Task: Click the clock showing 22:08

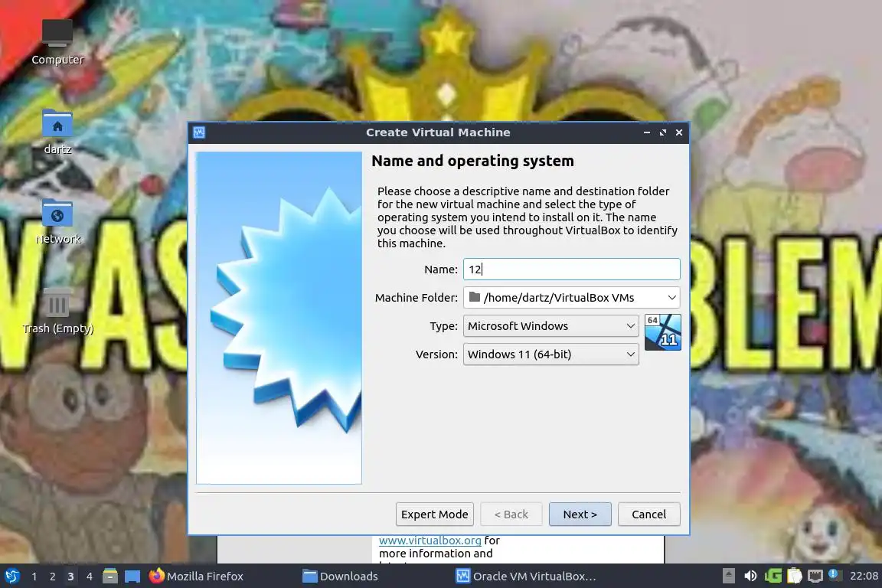Action: pyautogui.click(x=864, y=576)
